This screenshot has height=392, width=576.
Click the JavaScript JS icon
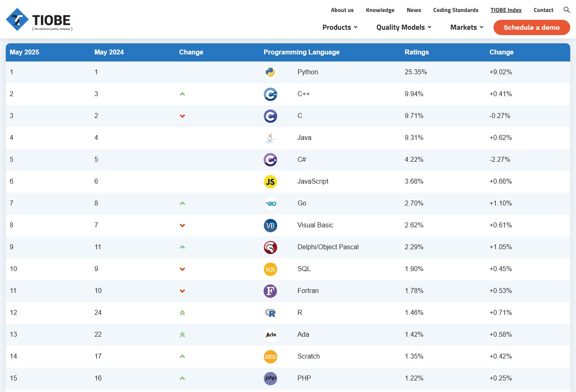click(x=270, y=182)
